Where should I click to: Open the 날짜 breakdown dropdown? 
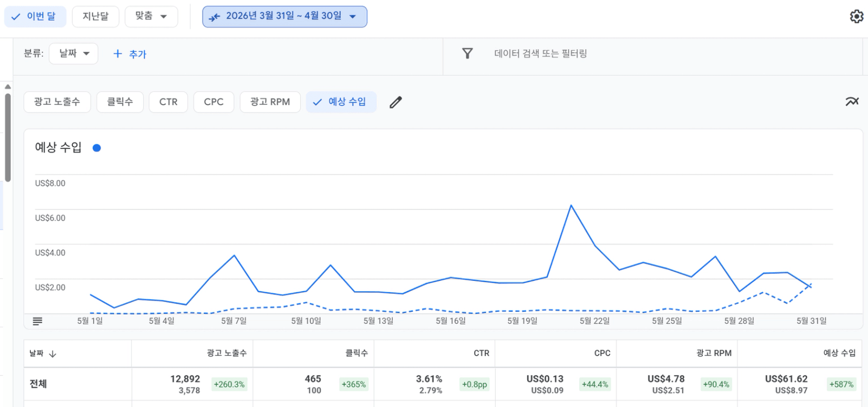coord(74,54)
